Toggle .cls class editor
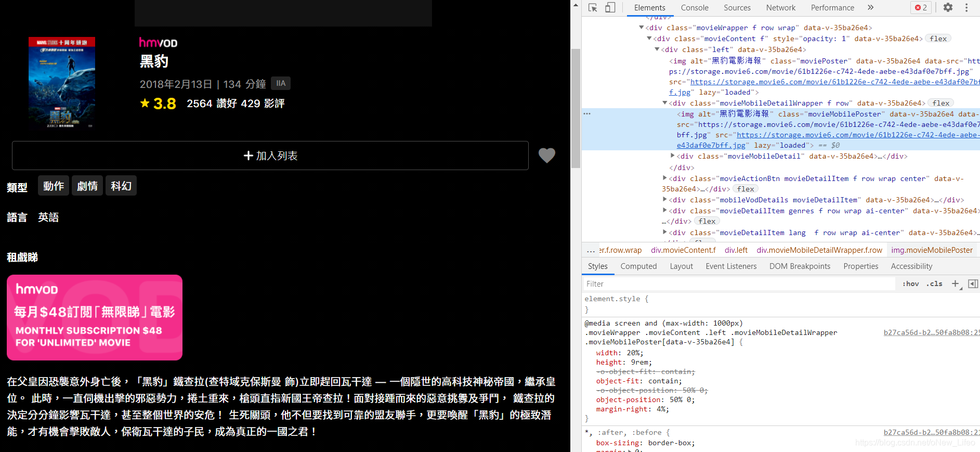 pos(934,283)
